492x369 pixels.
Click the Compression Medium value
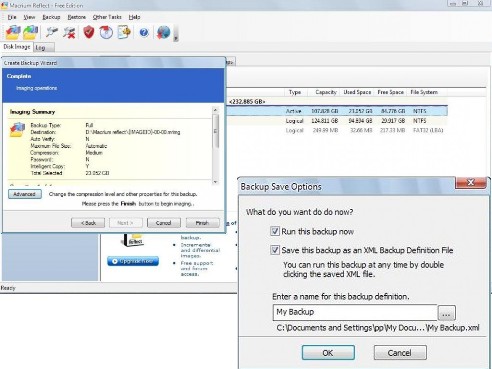(x=94, y=153)
